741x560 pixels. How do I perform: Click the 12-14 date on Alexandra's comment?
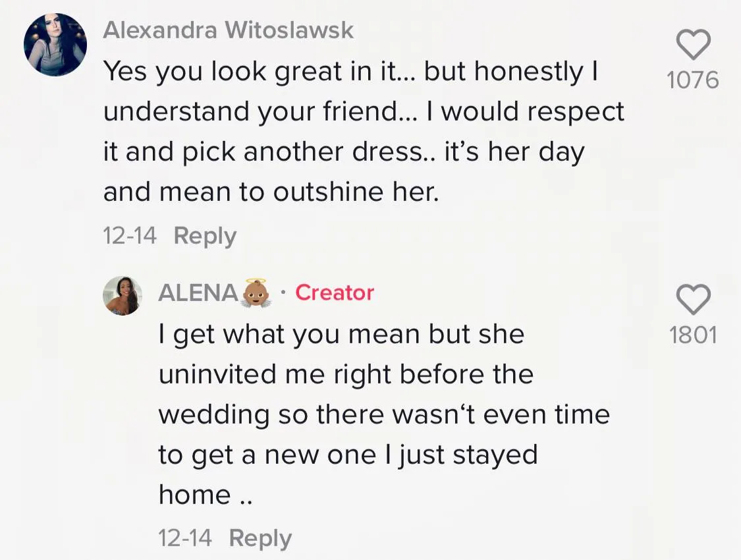click(130, 236)
